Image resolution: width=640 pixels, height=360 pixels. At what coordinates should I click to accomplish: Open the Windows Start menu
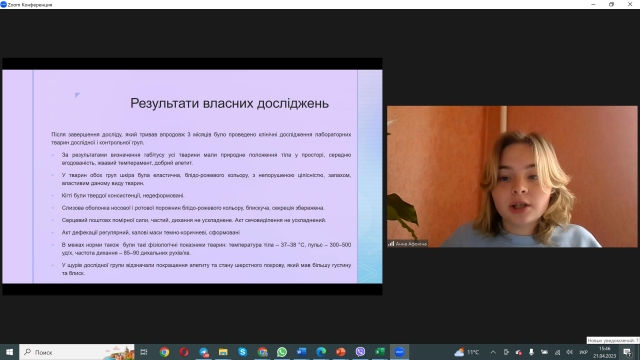(9, 352)
